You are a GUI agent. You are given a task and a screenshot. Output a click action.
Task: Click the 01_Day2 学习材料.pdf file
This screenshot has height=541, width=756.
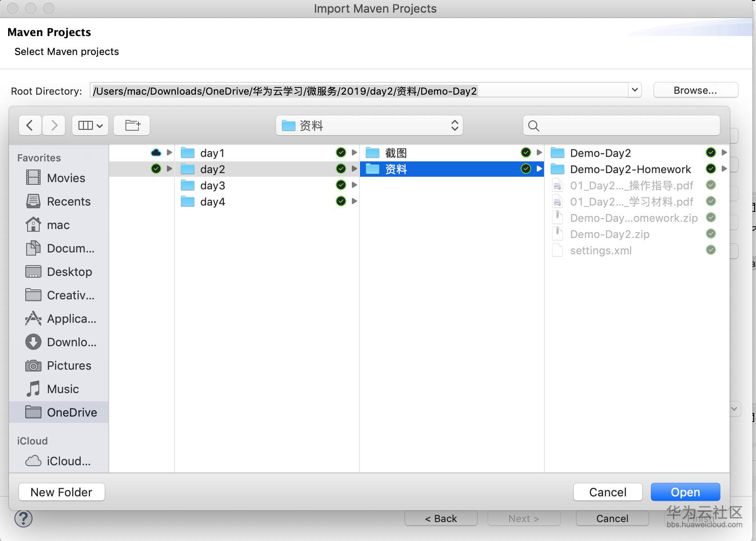click(x=637, y=202)
